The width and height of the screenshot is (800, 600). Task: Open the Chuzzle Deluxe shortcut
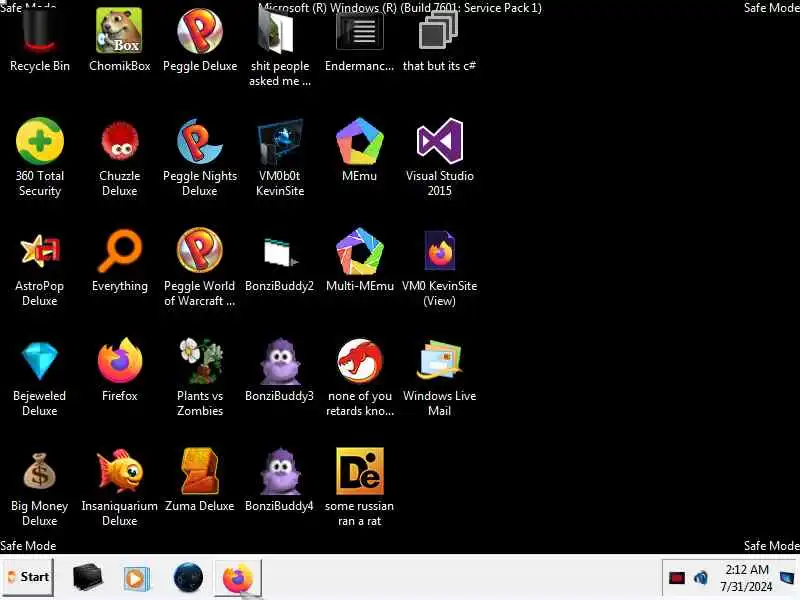[x=119, y=141]
